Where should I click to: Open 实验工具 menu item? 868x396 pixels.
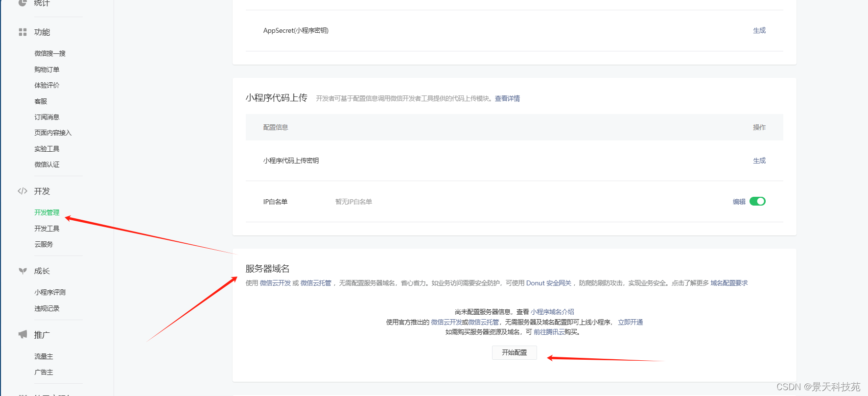[47, 149]
